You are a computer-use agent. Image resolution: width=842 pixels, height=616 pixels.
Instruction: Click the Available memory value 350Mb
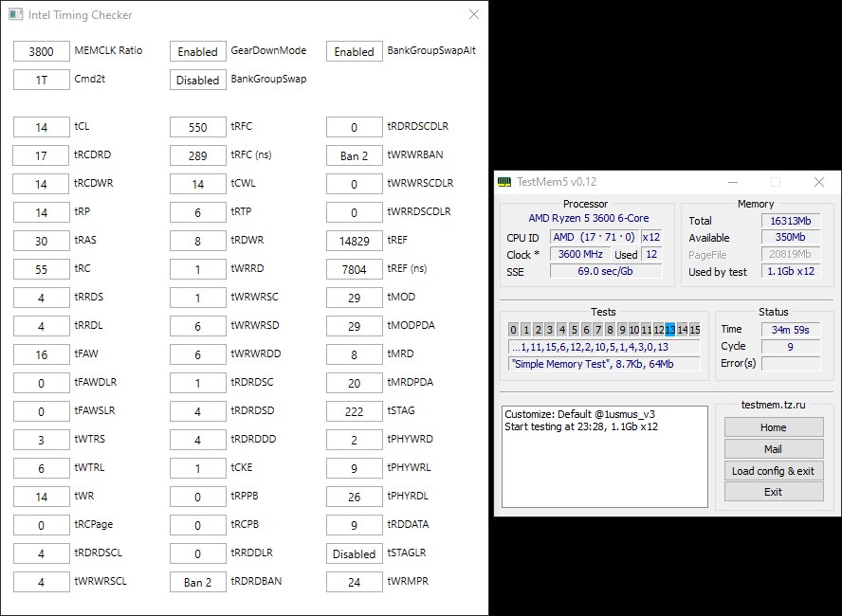[x=791, y=237]
